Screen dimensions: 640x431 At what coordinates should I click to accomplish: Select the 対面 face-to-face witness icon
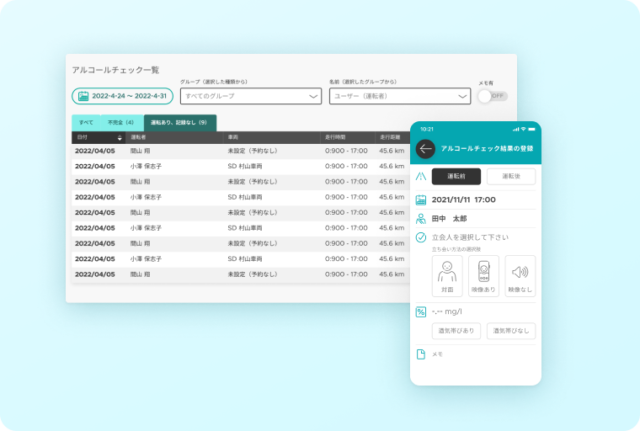(x=448, y=275)
